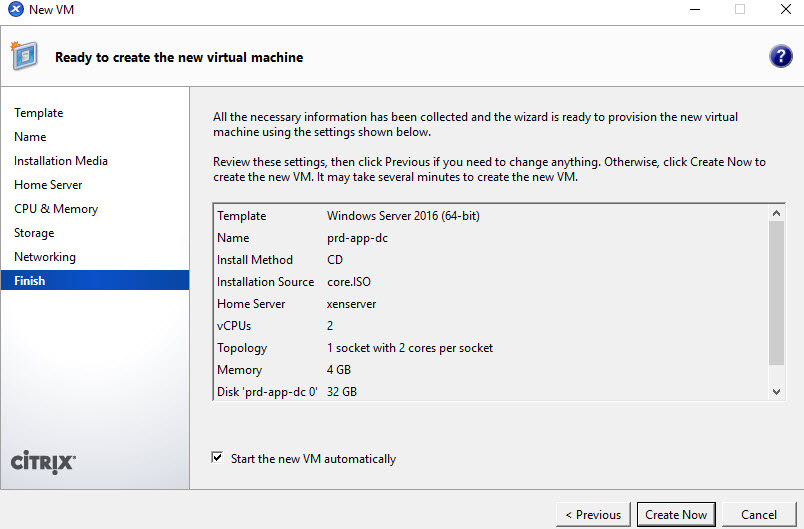Image resolution: width=804 pixels, height=529 pixels.
Task: Toggle Start the new VM automatically checkbox
Action: tap(217, 458)
